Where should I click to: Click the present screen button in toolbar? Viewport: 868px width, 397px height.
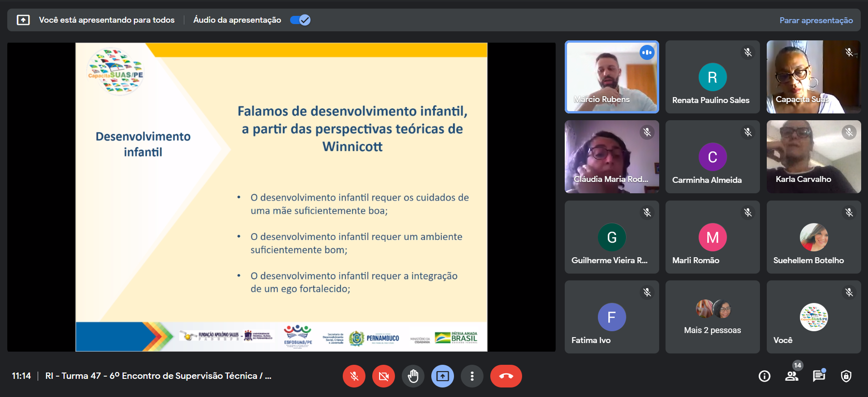click(443, 376)
